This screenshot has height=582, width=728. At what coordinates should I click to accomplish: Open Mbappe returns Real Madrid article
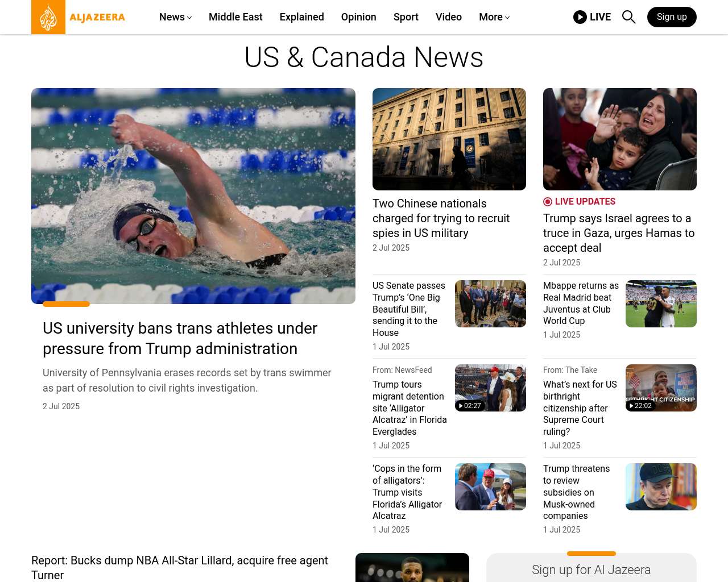tap(581, 304)
